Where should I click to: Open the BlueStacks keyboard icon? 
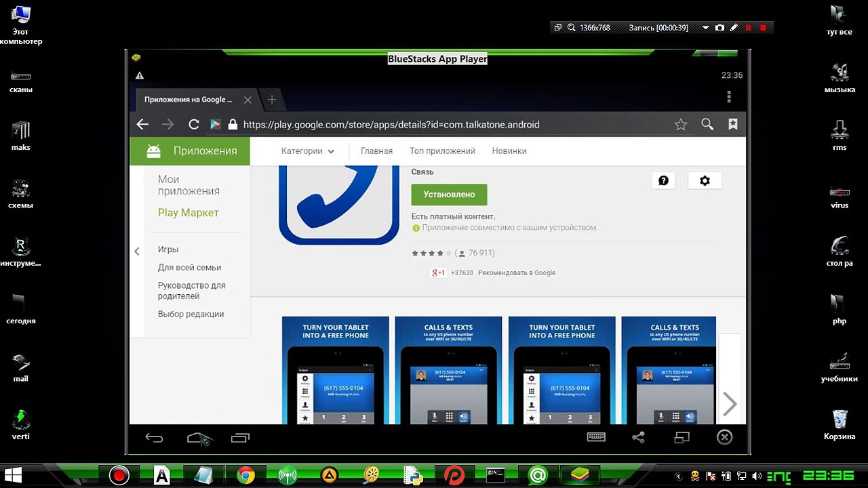coord(596,437)
